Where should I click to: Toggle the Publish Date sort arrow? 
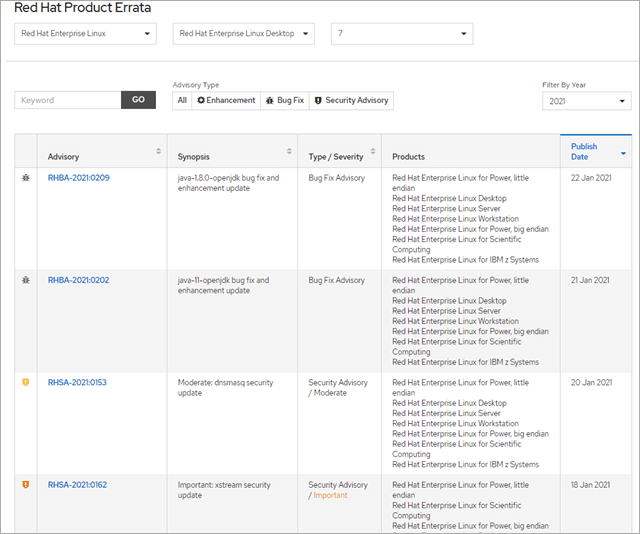tap(623, 154)
